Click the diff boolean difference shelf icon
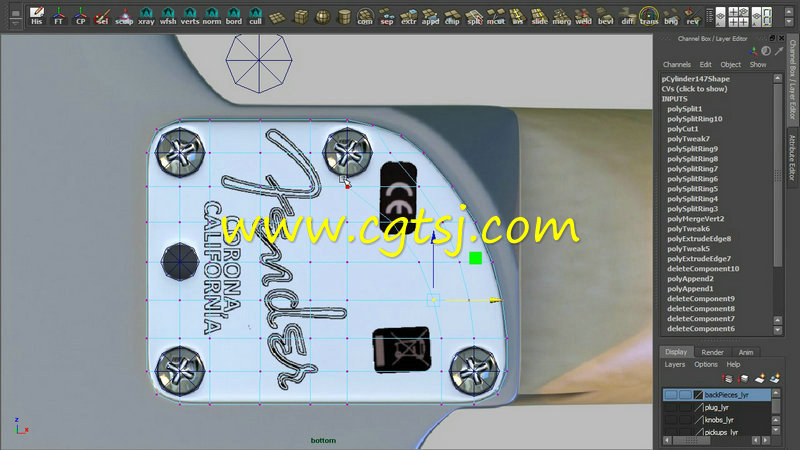This screenshot has height=450, width=800. point(628,16)
